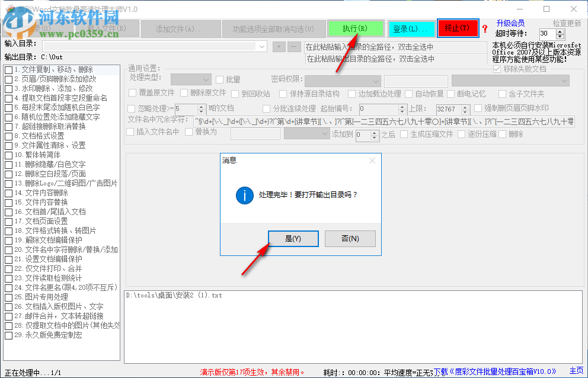This screenshot has width=588, height=378.
Task: Click the minus button beside the input directory
Action: (x=293, y=46)
